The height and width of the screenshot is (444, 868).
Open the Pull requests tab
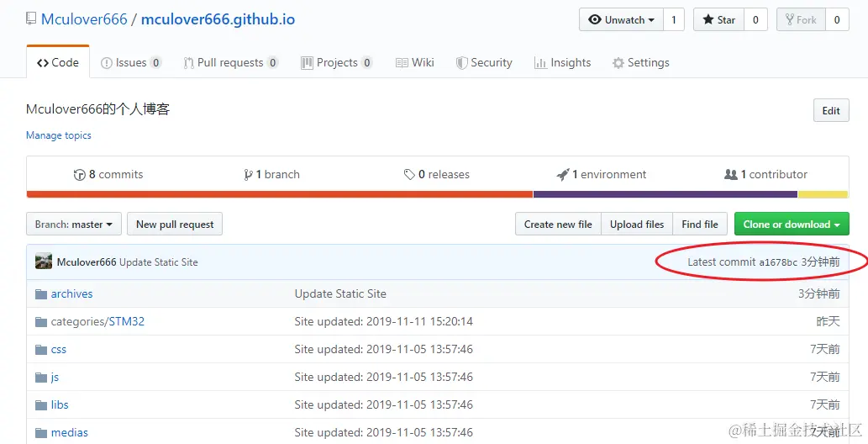point(231,62)
